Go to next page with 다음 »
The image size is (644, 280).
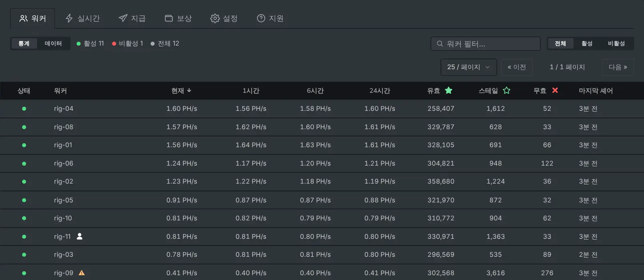tap(618, 67)
